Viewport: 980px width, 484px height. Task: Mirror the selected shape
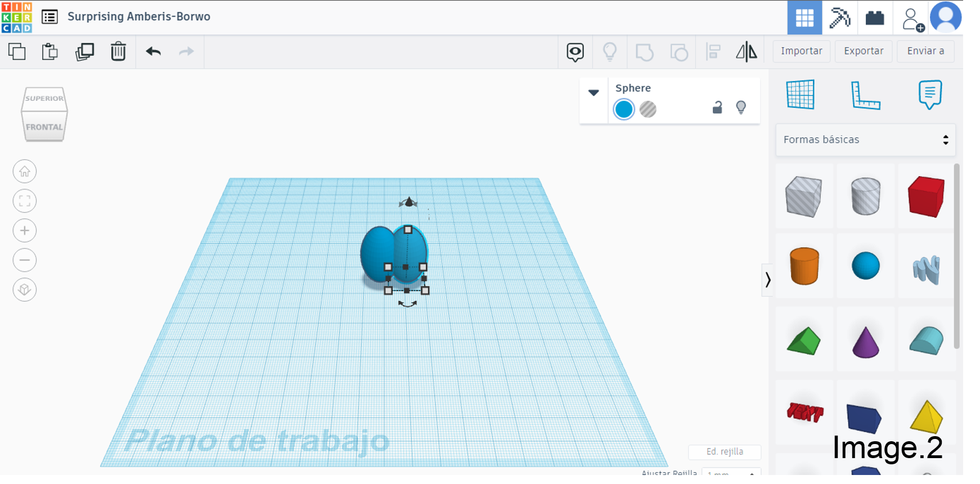coord(747,52)
